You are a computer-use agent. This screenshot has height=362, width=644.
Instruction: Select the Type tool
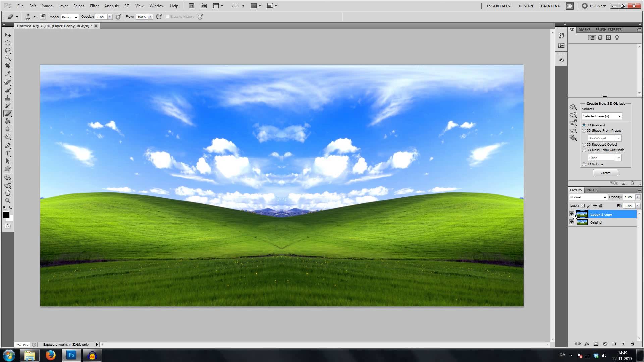[x=8, y=153]
